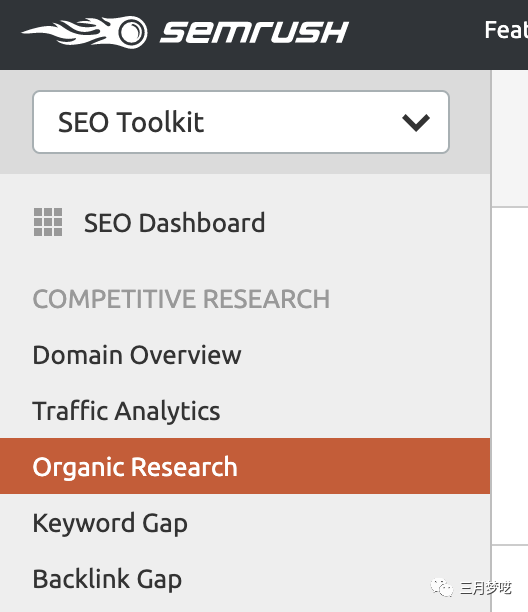Navigate to the Keyword Gap tool
This screenshot has width=528, height=612.
(x=110, y=523)
